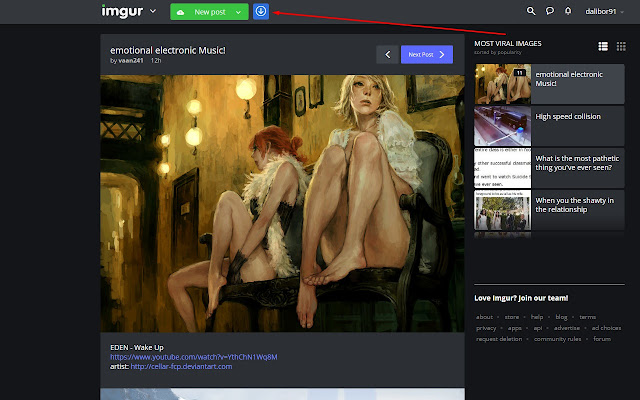Open the blog footer link
The image size is (640, 400).
click(x=561, y=317)
